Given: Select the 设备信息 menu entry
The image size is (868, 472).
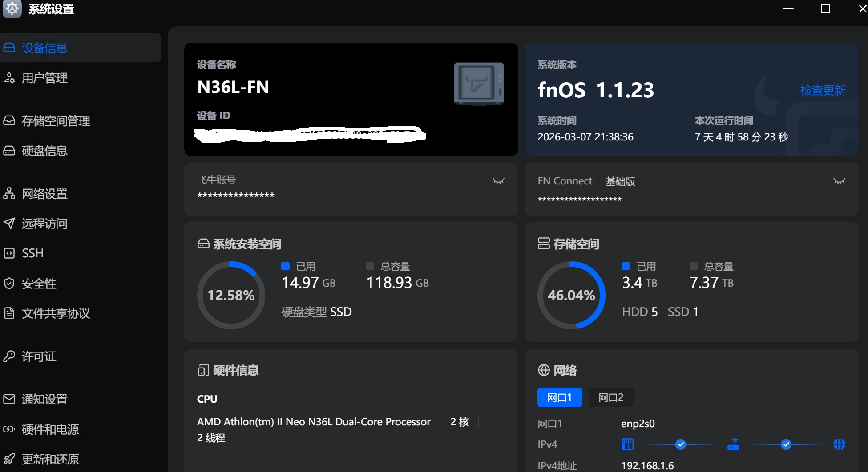Looking at the screenshot, I should pyautogui.click(x=46, y=48).
